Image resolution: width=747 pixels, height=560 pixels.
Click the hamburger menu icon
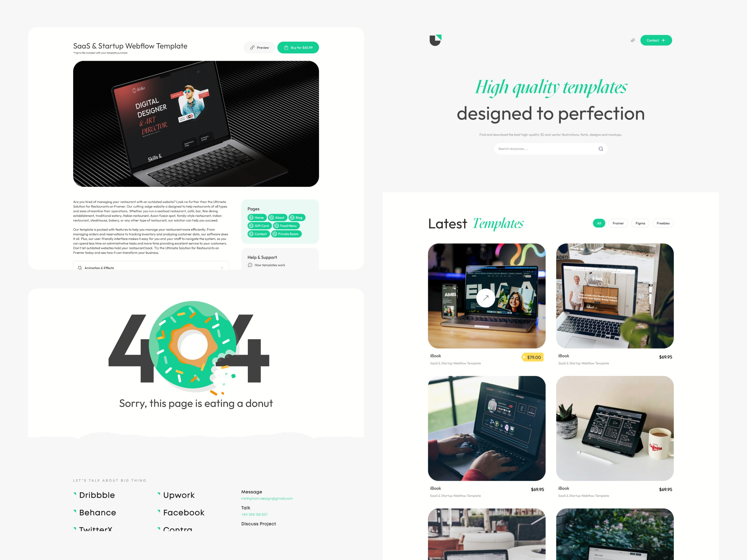(633, 40)
